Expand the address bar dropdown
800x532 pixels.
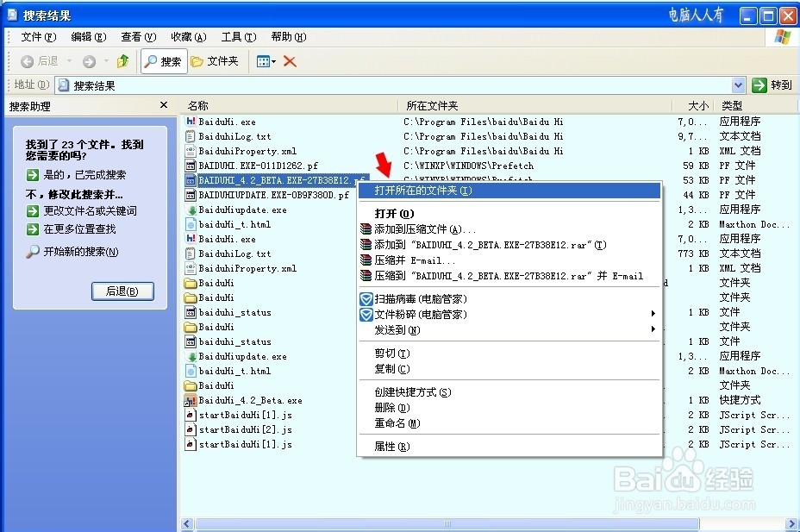tap(738, 85)
